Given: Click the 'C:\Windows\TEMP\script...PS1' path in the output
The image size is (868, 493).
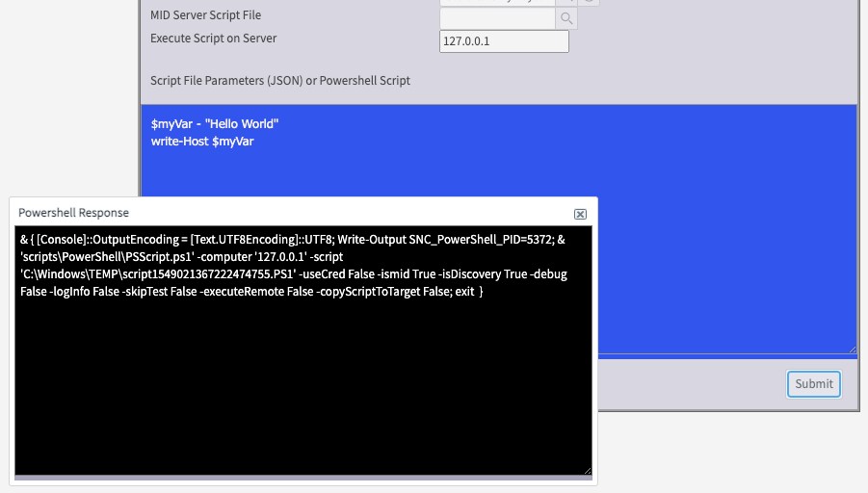Looking at the screenshot, I should coord(158,273).
